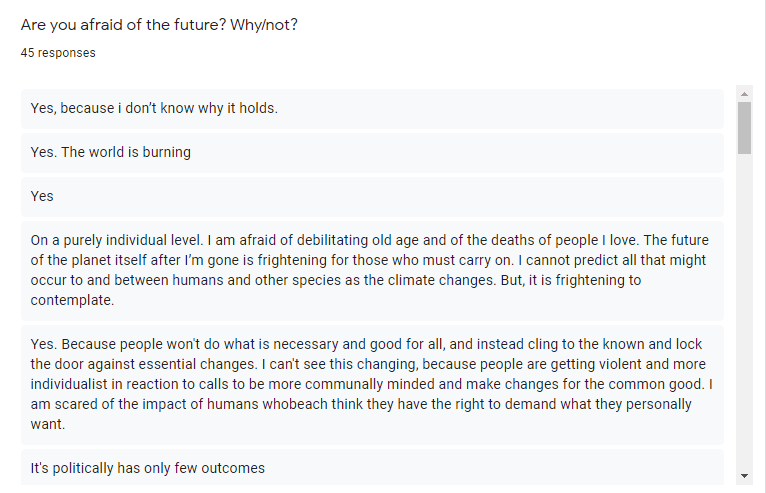766x493 pixels.
Task: Select the "The world is burning" response
Action: coord(111,153)
